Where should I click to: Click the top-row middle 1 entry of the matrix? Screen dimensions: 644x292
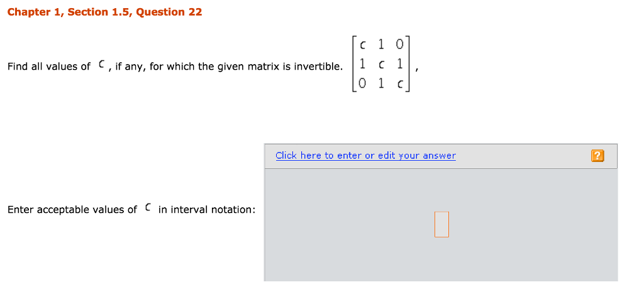(381, 45)
